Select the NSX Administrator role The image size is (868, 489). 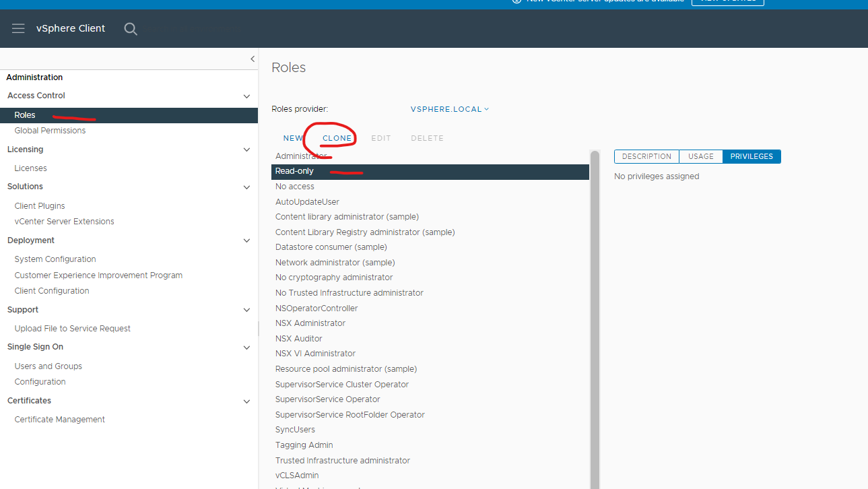click(x=430, y=323)
